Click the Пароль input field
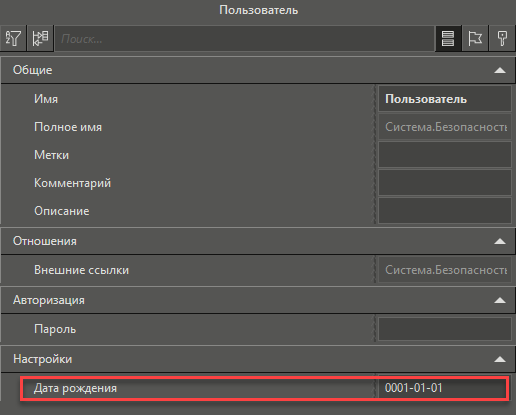Viewport: 516px width, 415px height. (x=445, y=329)
